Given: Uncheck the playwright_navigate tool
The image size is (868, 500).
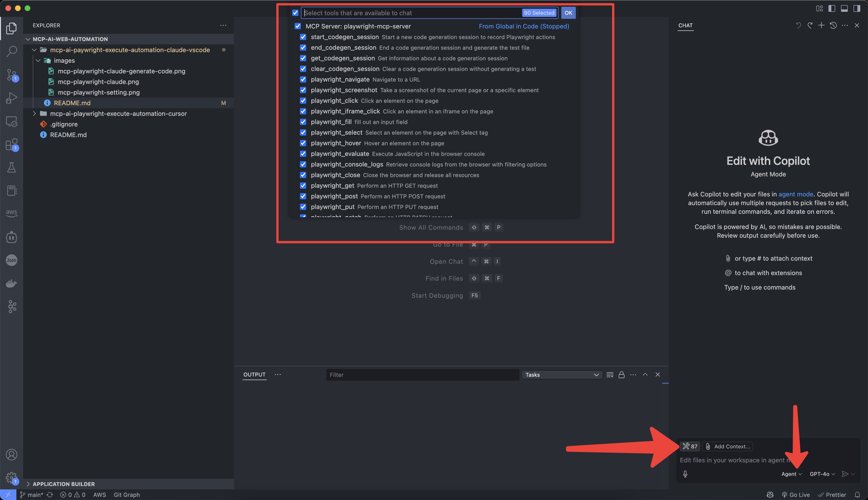Looking at the screenshot, I should (x=303, y=79).
